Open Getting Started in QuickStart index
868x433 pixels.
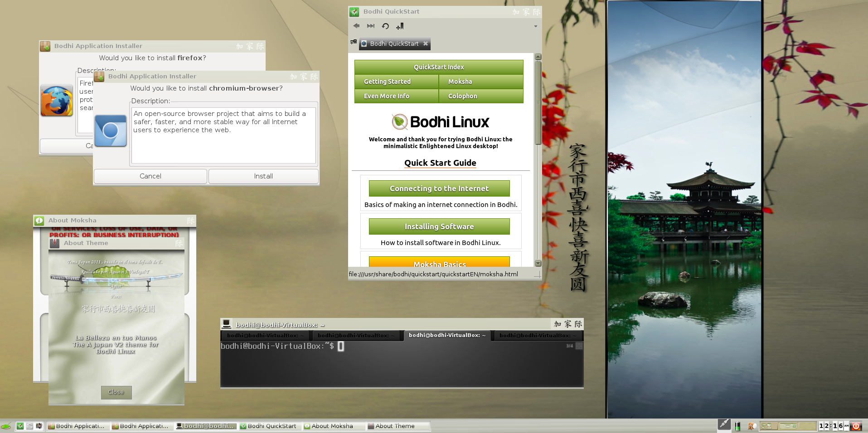tap(396, 82)
